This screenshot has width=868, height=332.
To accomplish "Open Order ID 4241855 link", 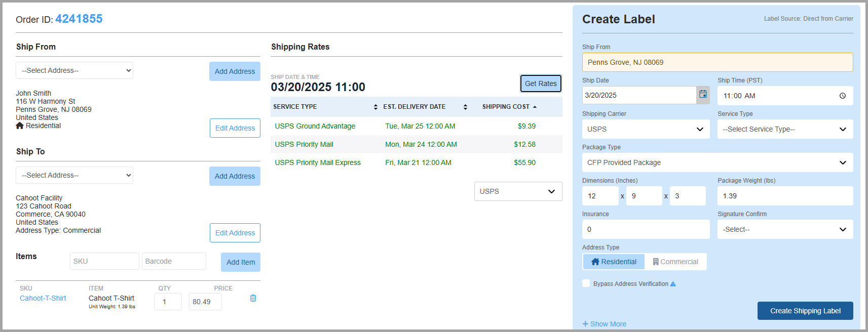I will (79, 19).
